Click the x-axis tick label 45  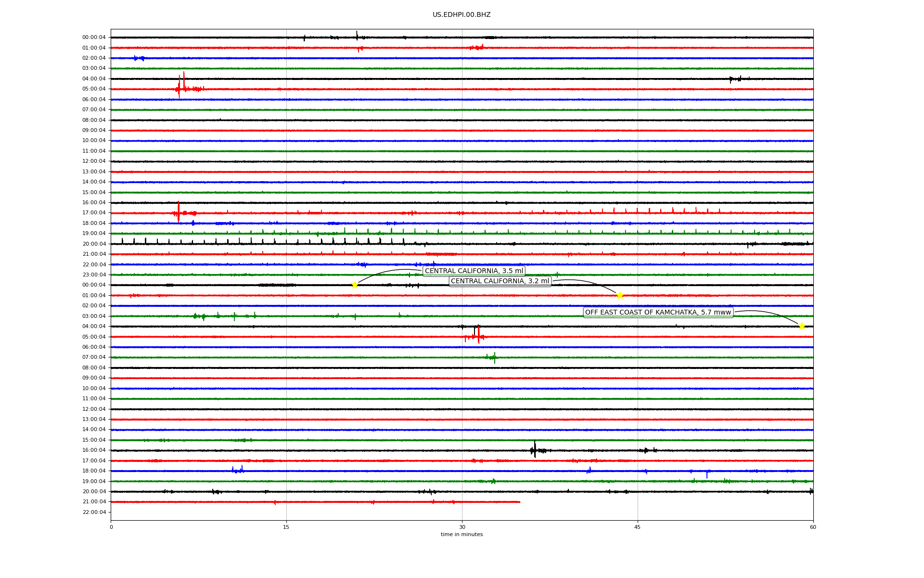pyautogui.click(x=638, y=527)
